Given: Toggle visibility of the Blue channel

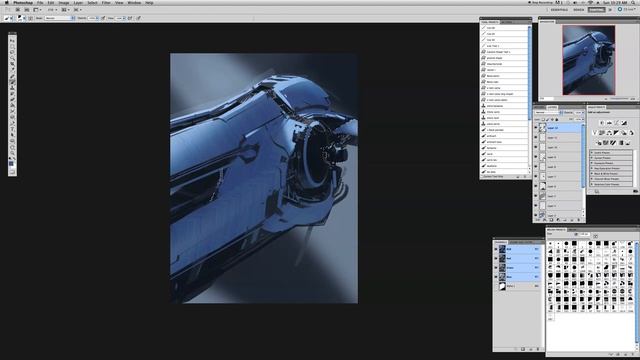Looking at the screenshot, I should 496,277.
